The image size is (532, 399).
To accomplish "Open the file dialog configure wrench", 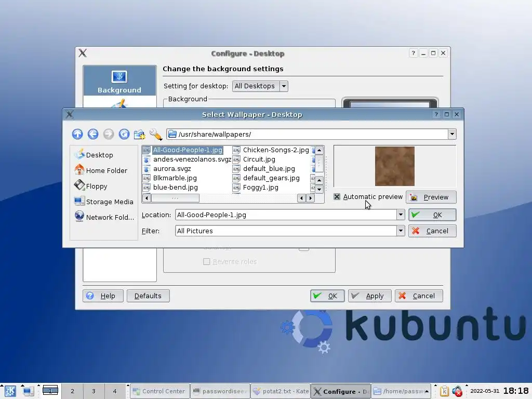I will 156,135.
